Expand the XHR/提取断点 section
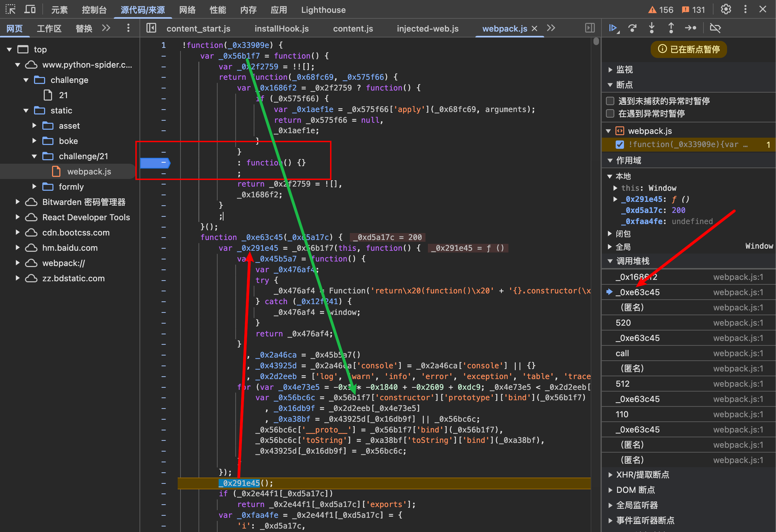776x532 pixels. 610,475
